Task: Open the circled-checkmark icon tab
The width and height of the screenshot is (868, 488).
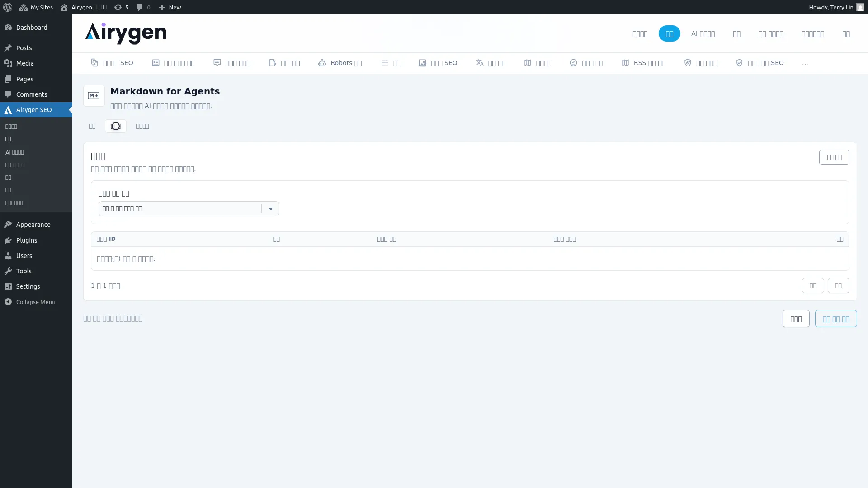Action: (586, 63)
